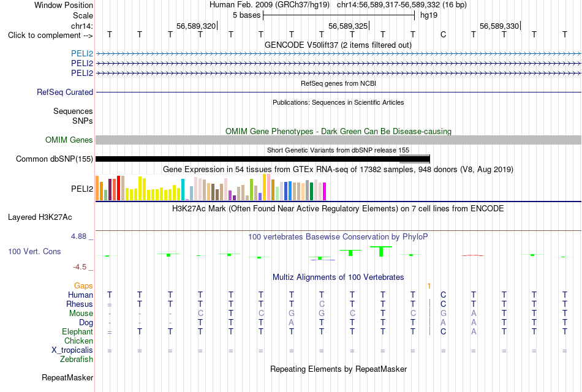
Task: Open the GENCODE V50lift37 track title
Action: [338, 45]
